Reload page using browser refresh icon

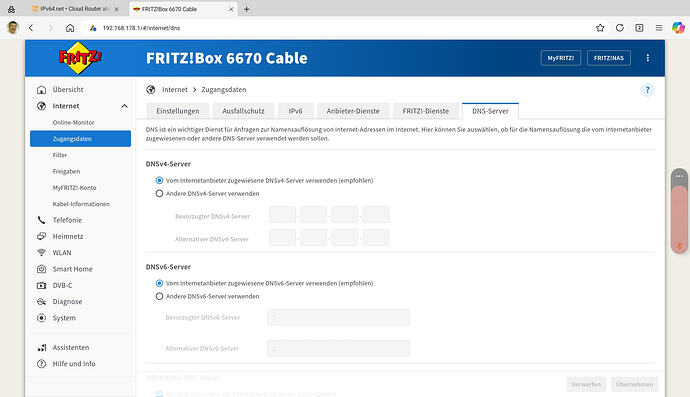620,28
